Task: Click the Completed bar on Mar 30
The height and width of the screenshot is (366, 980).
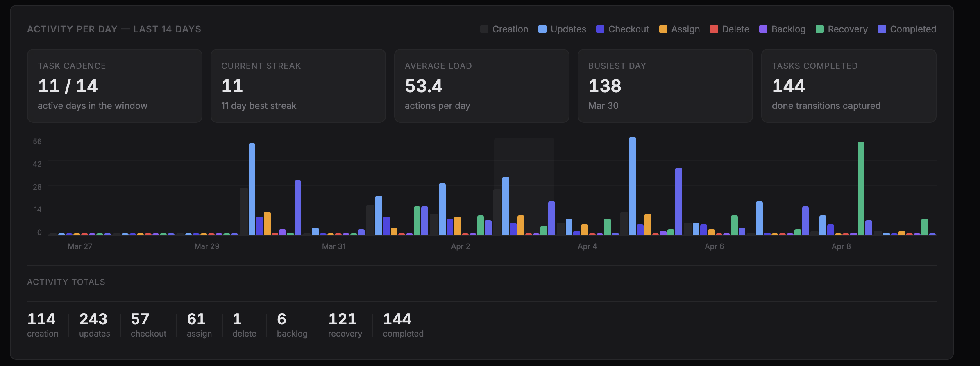Action: point(298,208)
